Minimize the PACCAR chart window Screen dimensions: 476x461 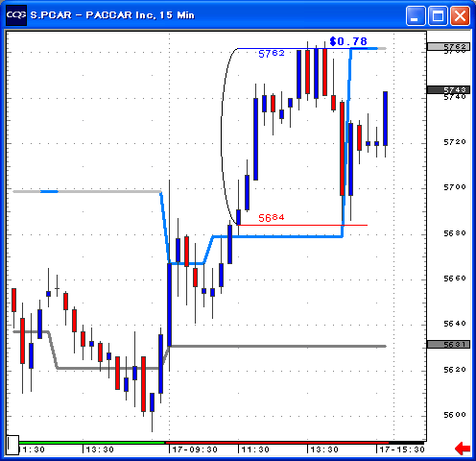click(x=416, y=15)
